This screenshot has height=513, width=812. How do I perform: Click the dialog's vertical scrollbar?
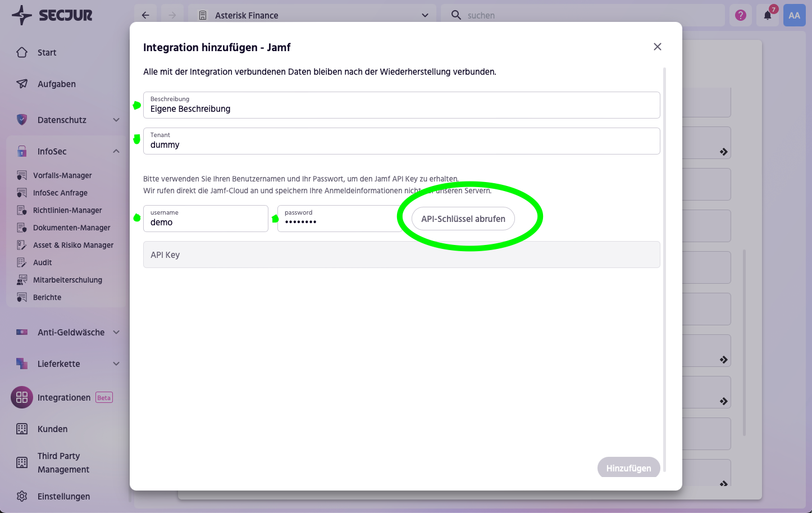[x=665, y=270]
